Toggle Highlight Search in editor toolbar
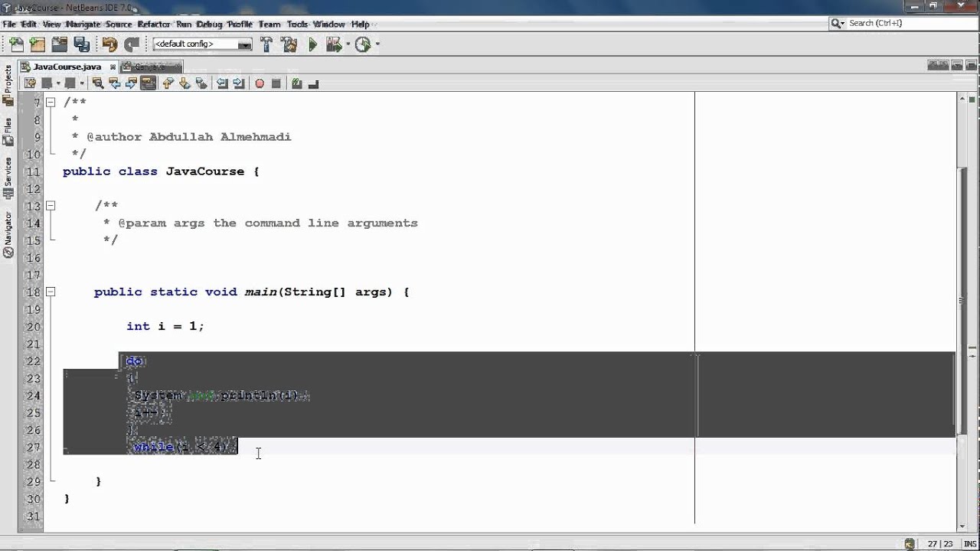This screenshot has width=980, height=551. click(149, 83)
